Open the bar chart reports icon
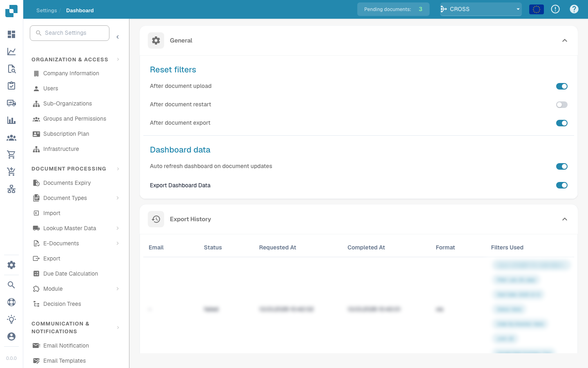Screen dimensions: 588x368 point(11,120)
